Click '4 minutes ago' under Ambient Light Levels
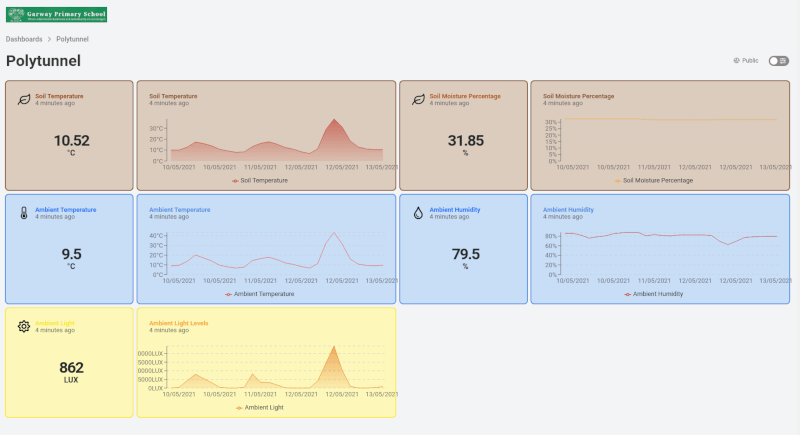 pos(169,330)
